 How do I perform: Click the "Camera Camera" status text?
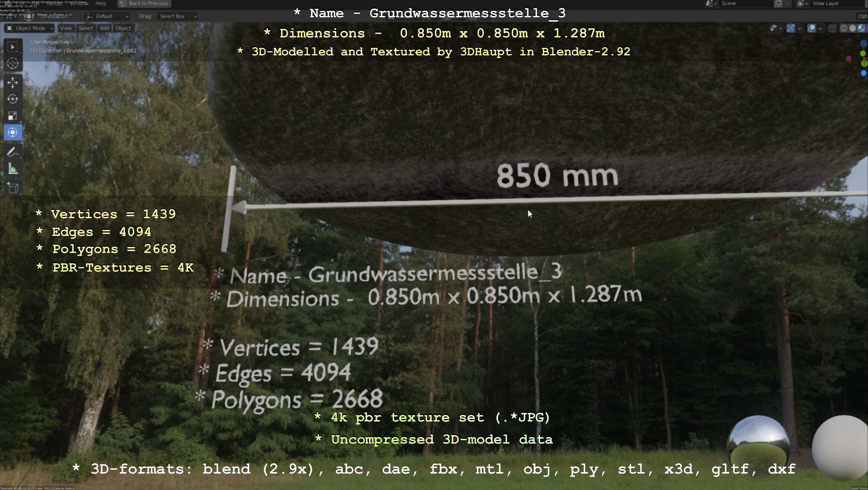tap(64, 488)
